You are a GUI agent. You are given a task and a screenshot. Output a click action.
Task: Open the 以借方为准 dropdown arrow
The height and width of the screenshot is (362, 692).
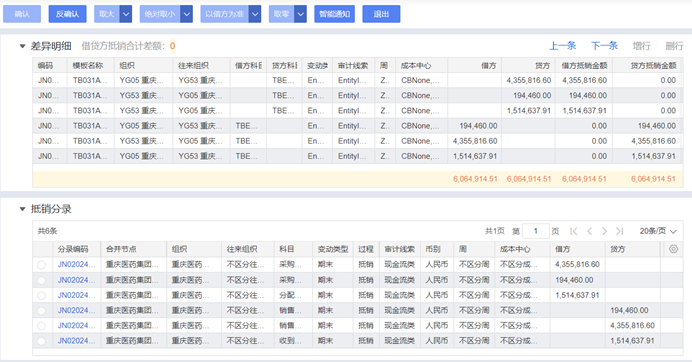click(x=255, y=14)
